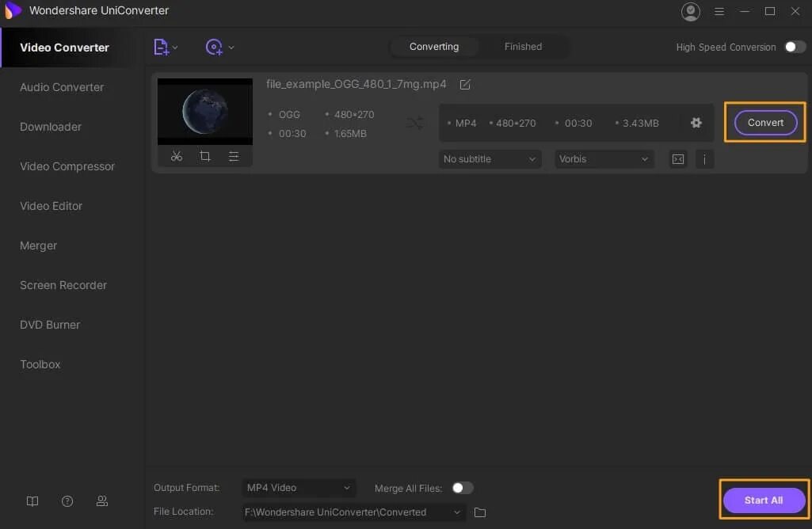Click the source 1.65MB size text

350,134
